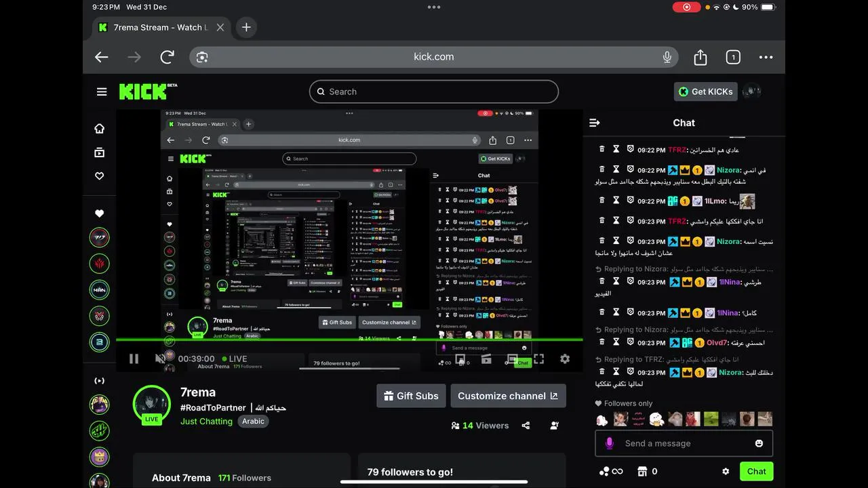Viewport: 868px width, 488px height.
Task: Select the 7rema Stream browser tab
Action: (163, 27)
